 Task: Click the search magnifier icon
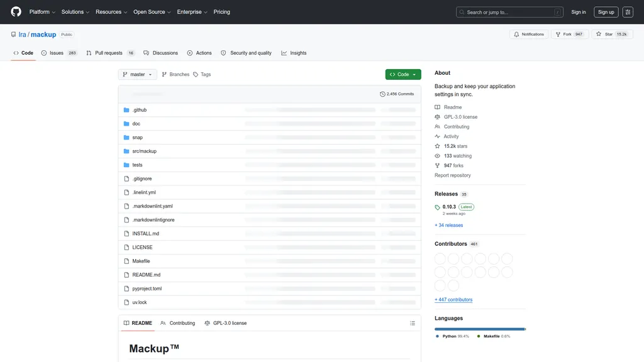coord(462,13)
